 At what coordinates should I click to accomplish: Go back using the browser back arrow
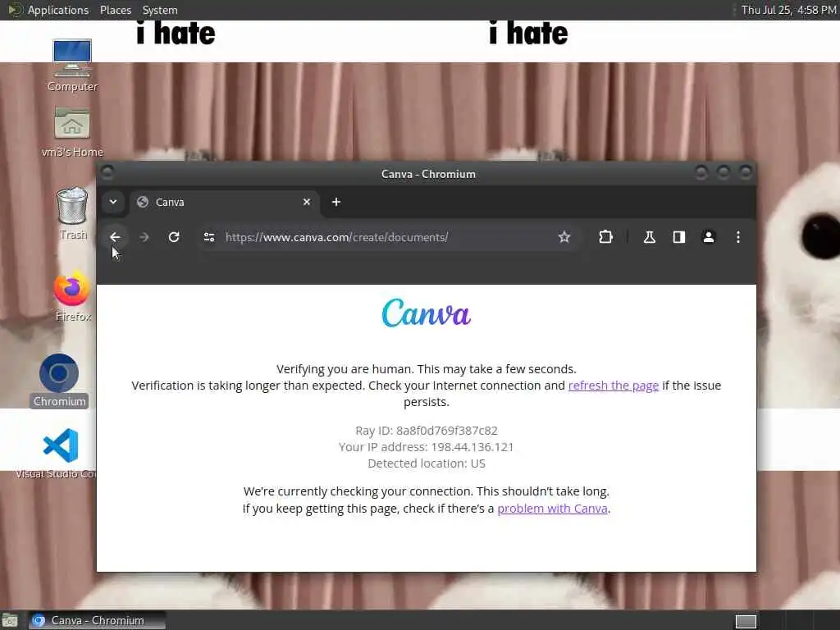(x=115, y=237)
